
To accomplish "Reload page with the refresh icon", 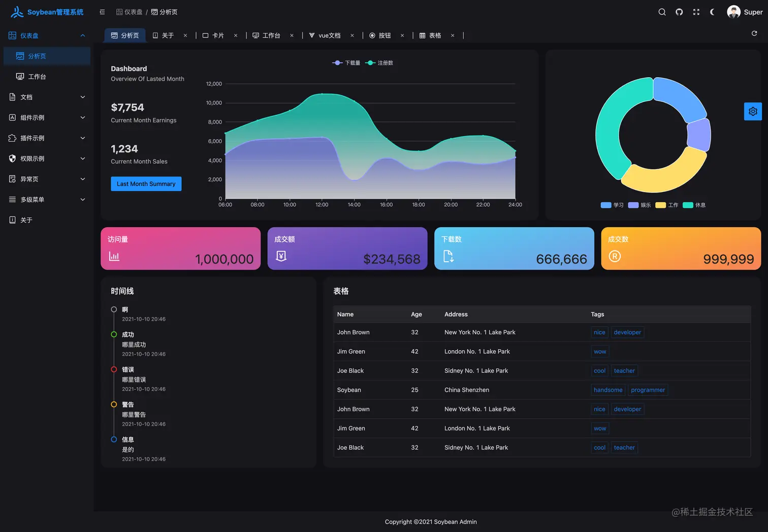I will [x=754, y=34].
